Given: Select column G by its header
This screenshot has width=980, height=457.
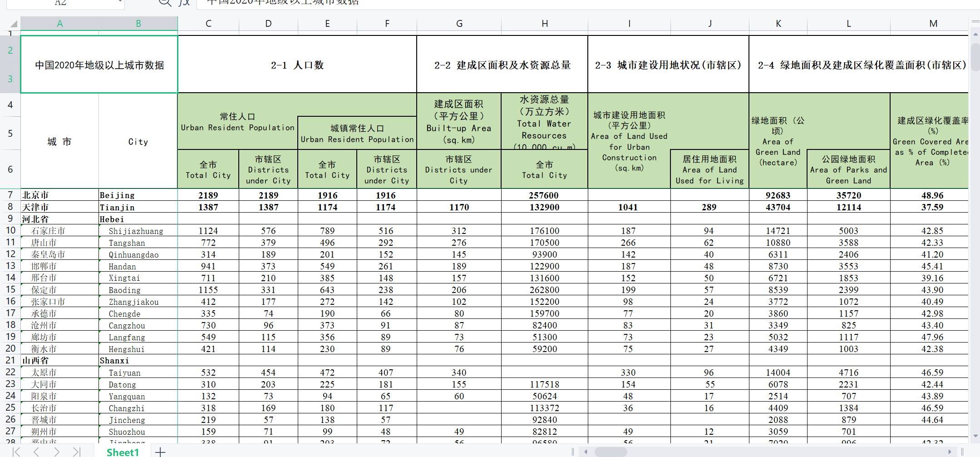Looking at the screenshot, I should [x=459, y=24].
